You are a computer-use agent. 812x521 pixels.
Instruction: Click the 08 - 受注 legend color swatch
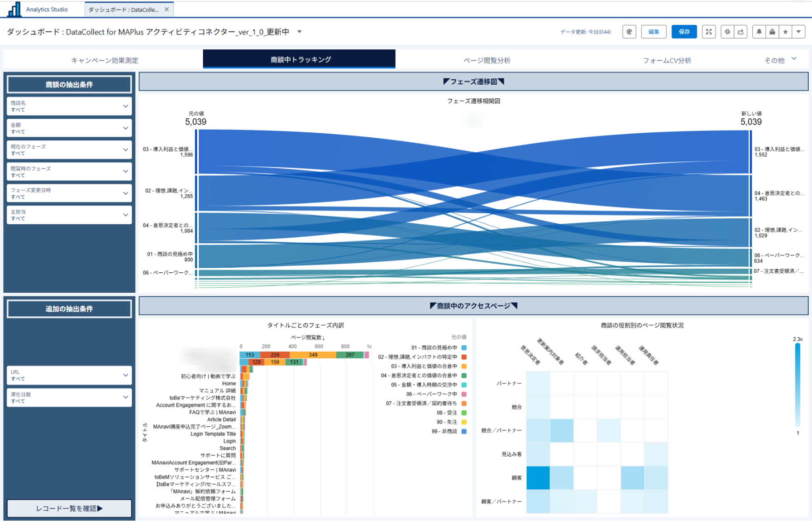pos(464,413)
